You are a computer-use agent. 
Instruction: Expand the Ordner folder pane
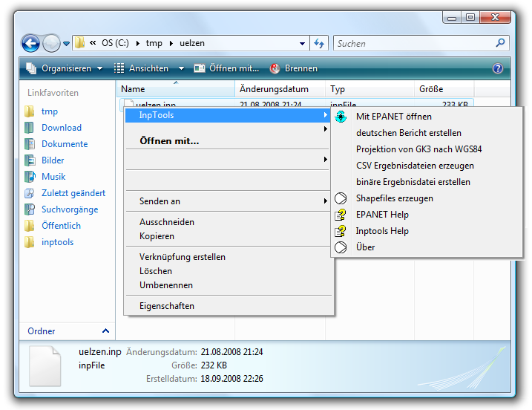pos(106,331)
